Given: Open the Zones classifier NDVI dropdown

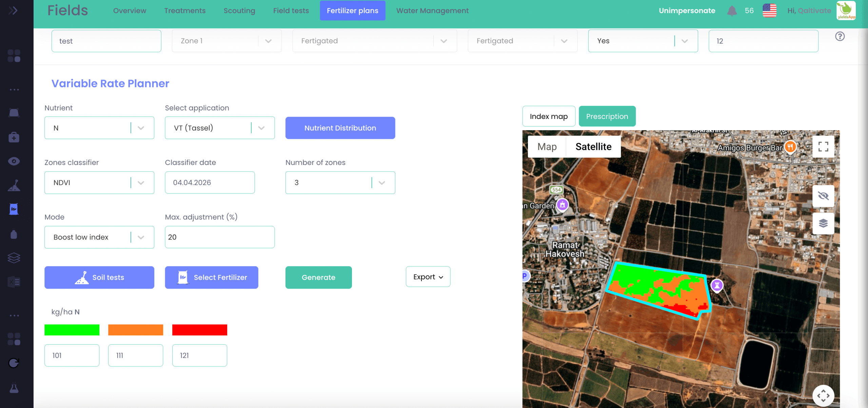Looking at the screenshot, I should 99,182.
